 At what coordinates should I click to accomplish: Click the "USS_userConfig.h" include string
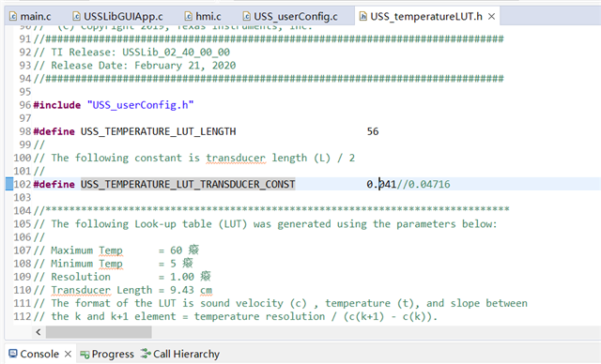click(140, 105)
